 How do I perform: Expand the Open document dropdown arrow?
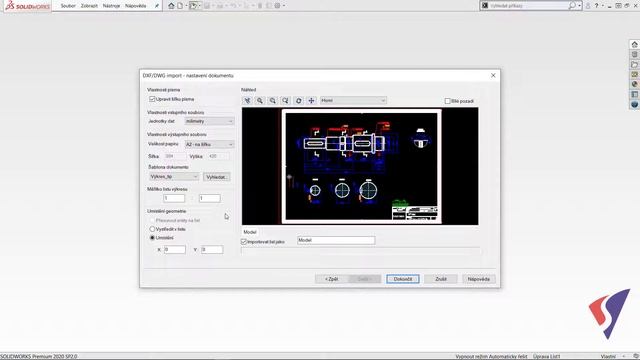point(200,6)
